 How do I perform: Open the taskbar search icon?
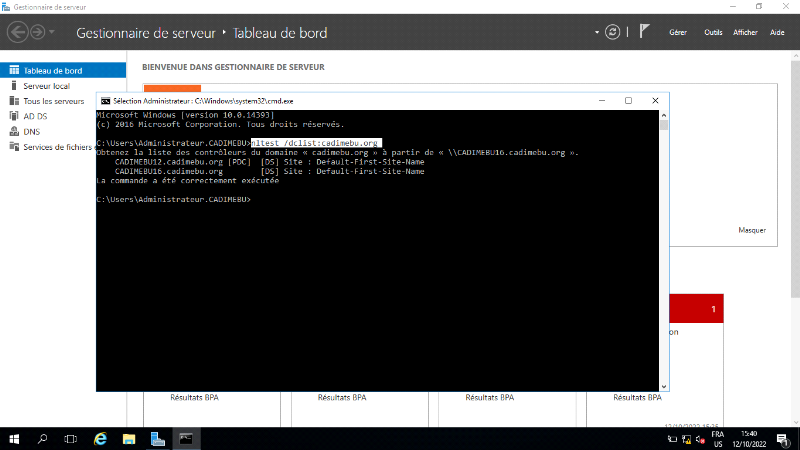(42, 439)
